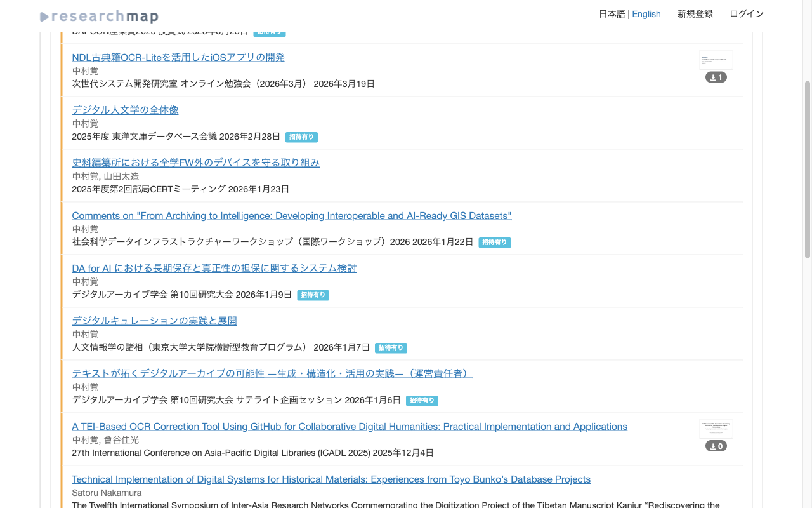Image resolution: width=812 pixels, height=508 pixels.
Task: Open Technical Implementation of Digital Systems link
Action: pyautogui.click(x=331, y=479)
